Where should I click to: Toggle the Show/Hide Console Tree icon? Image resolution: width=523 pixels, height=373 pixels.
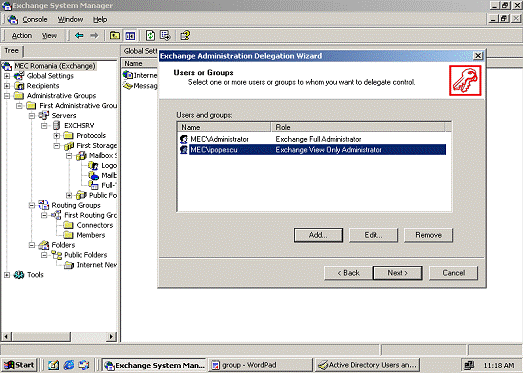coord(130,35)
